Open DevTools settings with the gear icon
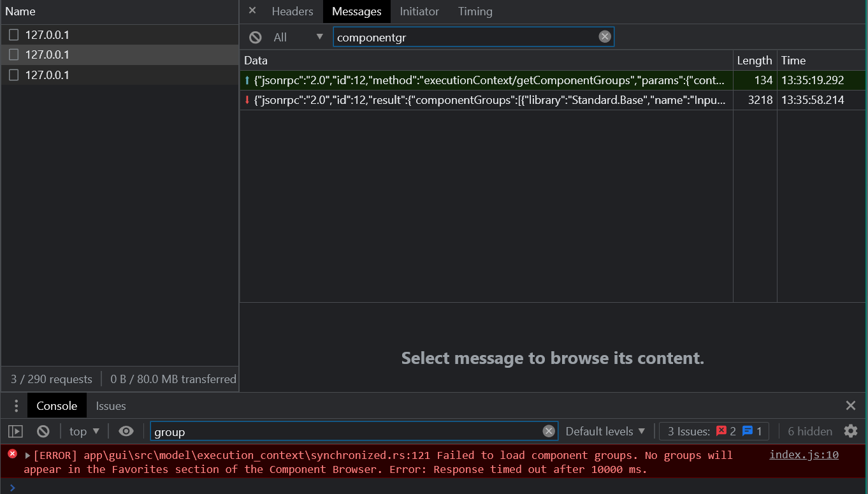868x494 pixels. pos(851,431)
